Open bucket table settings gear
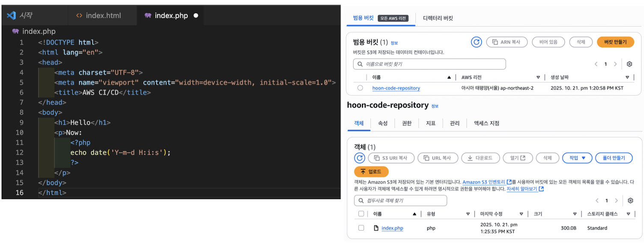Image resolution: width=644 pixels, height=244 pixels. 629,64
